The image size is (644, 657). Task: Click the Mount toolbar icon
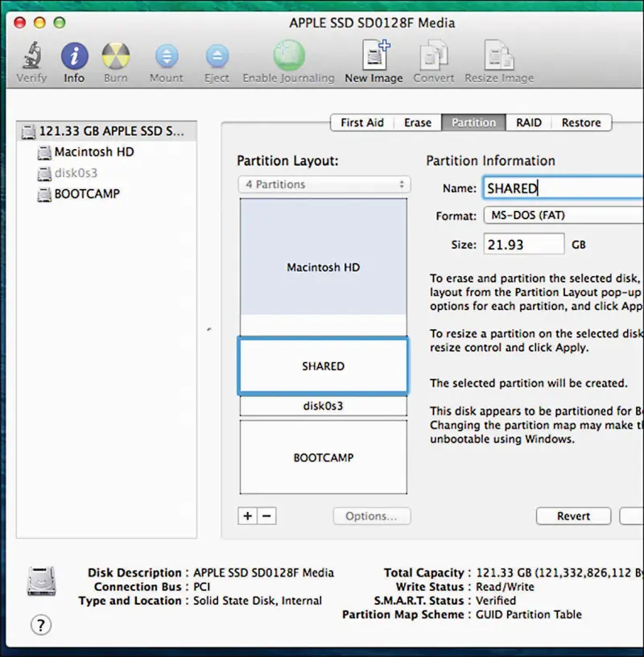[166, 57]
